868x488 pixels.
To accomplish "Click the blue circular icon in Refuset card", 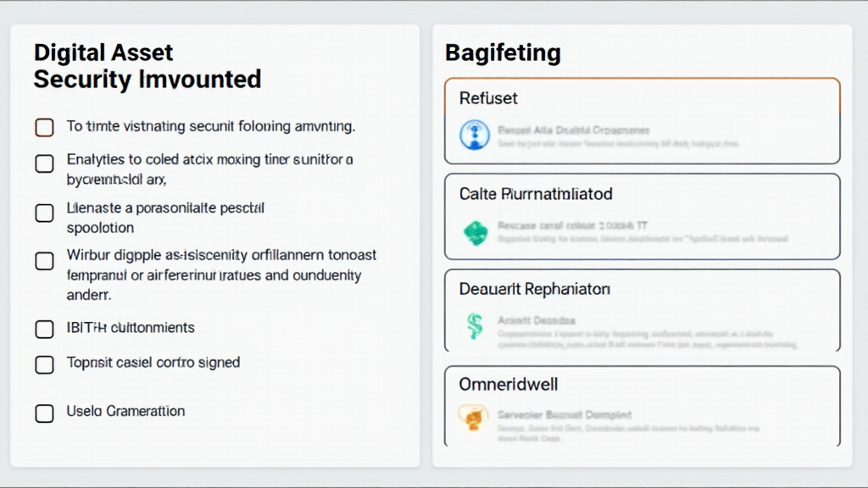I will pyautogui.click(x=475, y=136).
